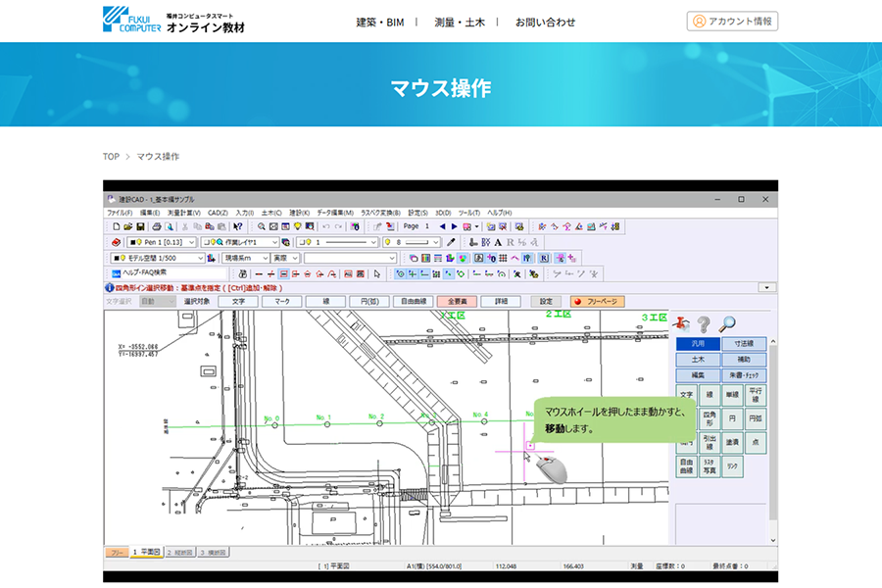Click the 汎用 category button in panel

[697, 344]
